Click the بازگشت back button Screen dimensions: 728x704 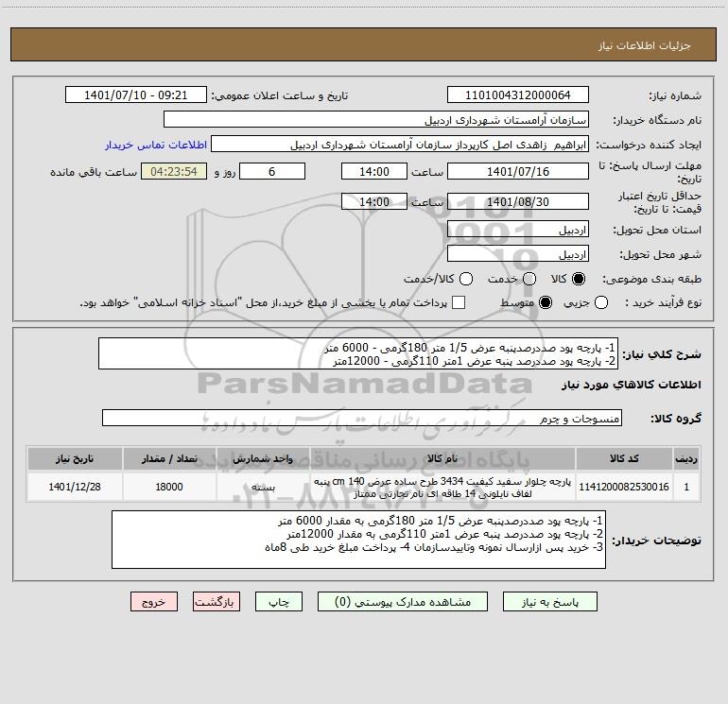click(217, 601)
